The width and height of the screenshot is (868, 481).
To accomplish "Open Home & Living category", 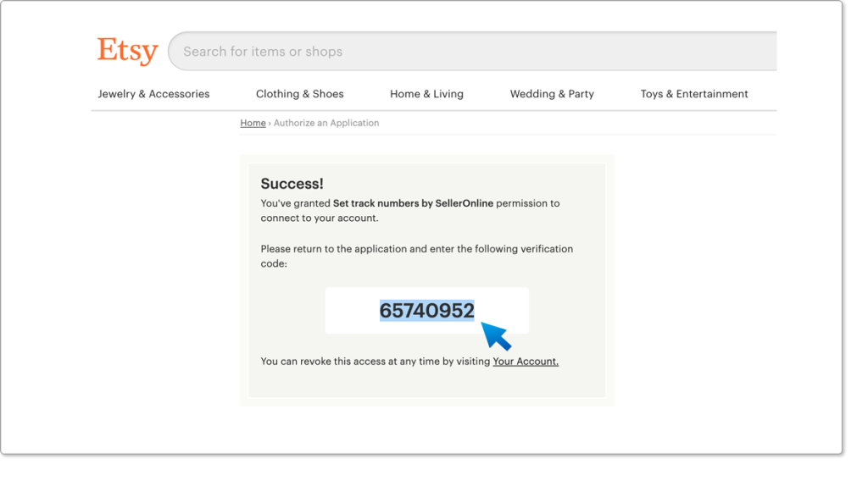I will 426,94.
